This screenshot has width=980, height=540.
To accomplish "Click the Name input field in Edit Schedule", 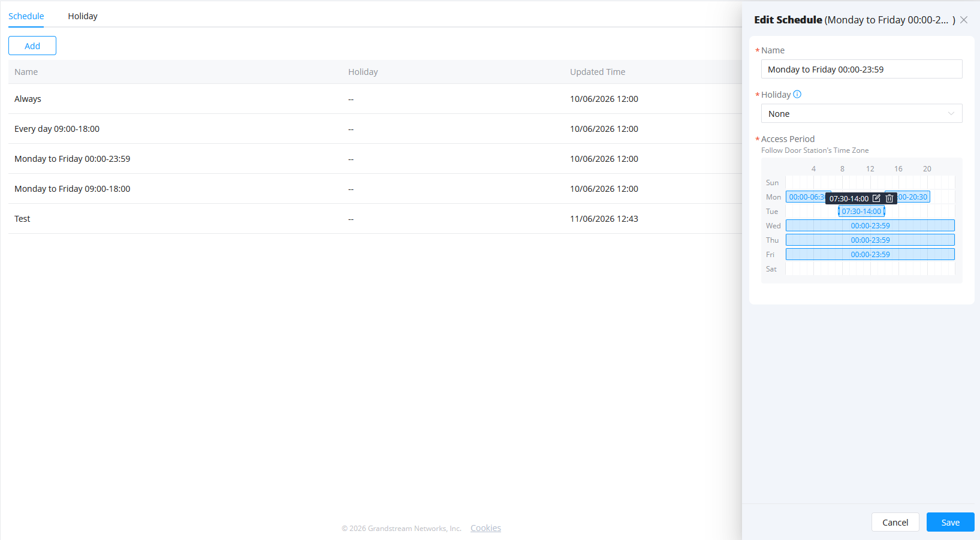I will [x=862, y=69].
